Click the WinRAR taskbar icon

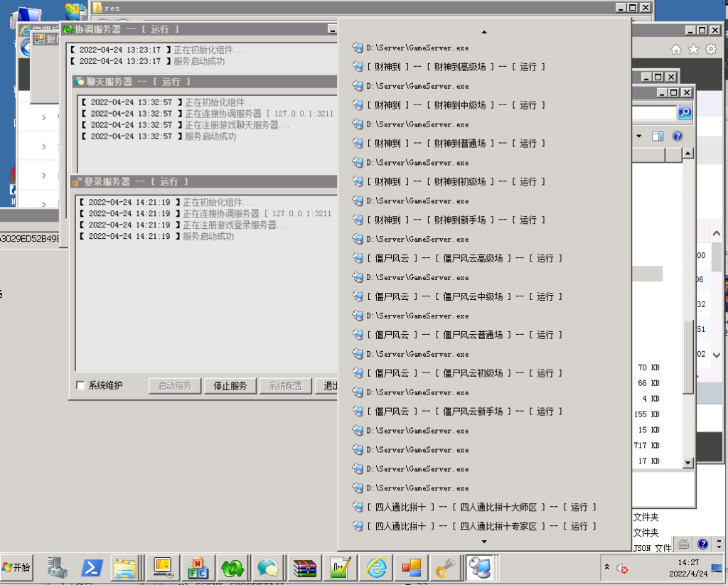click(304, 567)
